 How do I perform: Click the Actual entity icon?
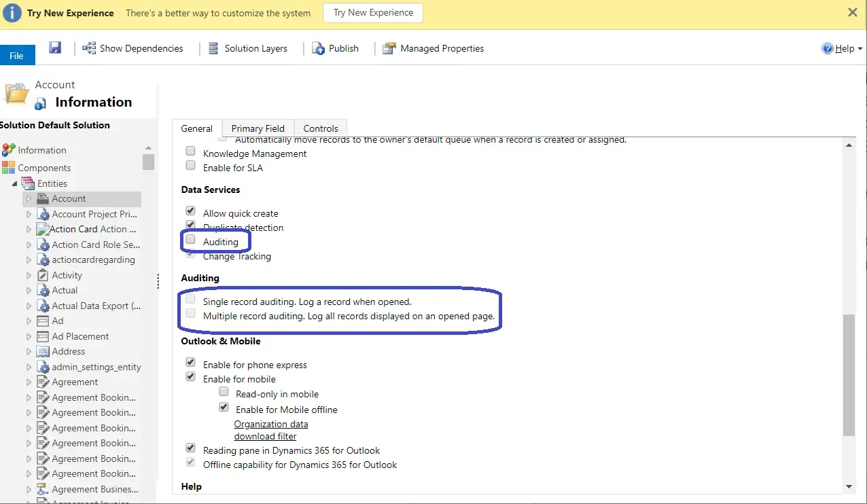43,290
